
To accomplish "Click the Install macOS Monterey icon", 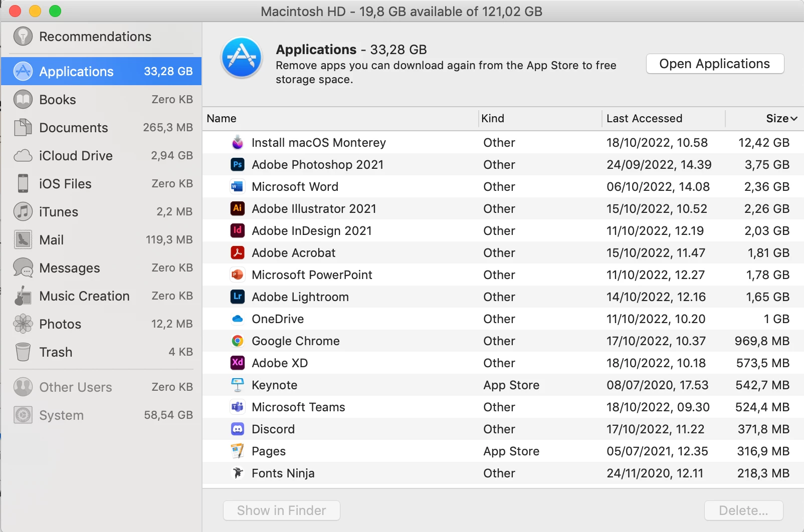I will (x=238, y=142).
